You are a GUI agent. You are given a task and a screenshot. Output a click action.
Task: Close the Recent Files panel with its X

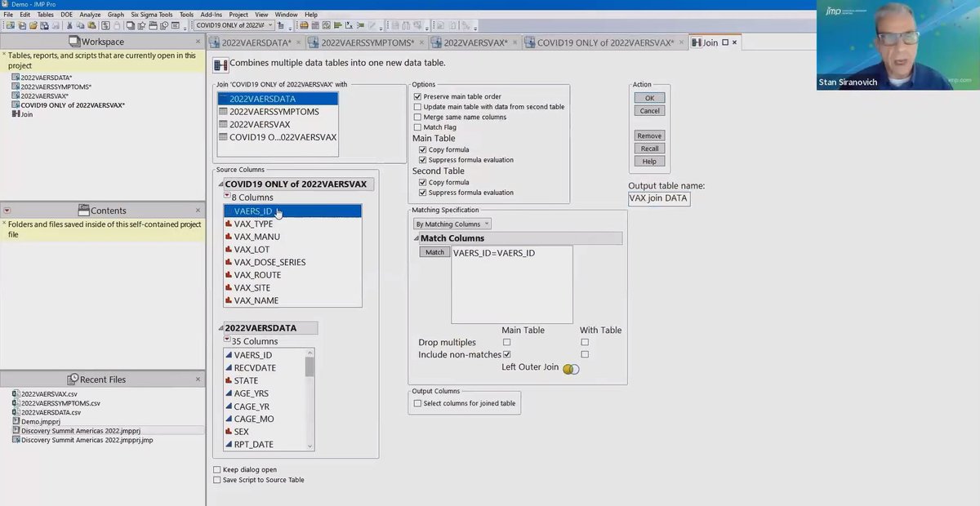198,379
